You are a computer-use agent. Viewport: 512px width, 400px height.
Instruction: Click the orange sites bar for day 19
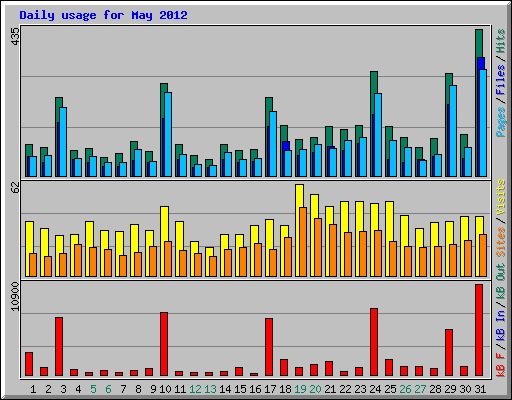(x=303, y=242)
